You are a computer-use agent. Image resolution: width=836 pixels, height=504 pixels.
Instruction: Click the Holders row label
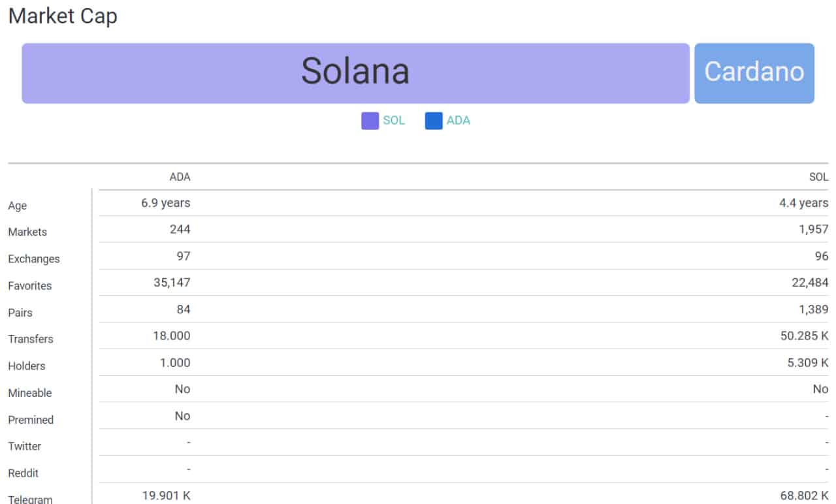click(x=27, y=366)
